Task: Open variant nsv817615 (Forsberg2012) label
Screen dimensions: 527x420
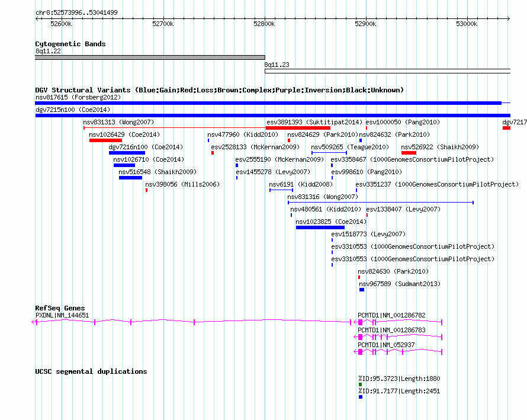Action: [78, 97]
